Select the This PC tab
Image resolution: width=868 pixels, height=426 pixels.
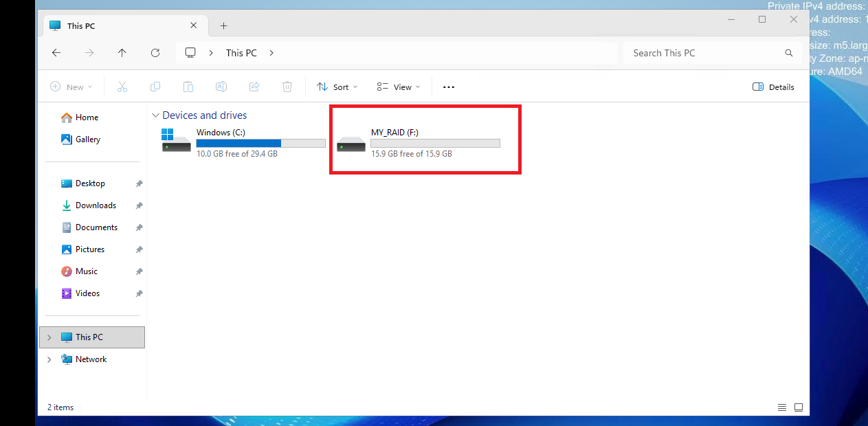coord(124,26)
